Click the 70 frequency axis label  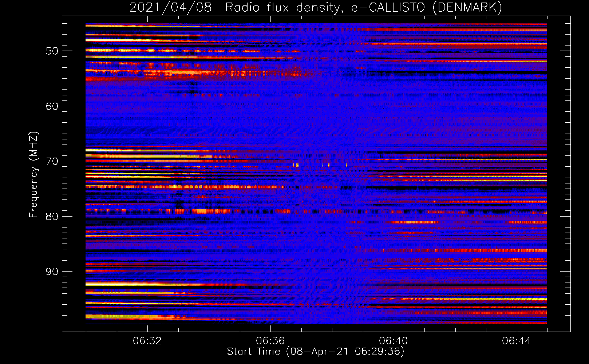click(52, 161)
